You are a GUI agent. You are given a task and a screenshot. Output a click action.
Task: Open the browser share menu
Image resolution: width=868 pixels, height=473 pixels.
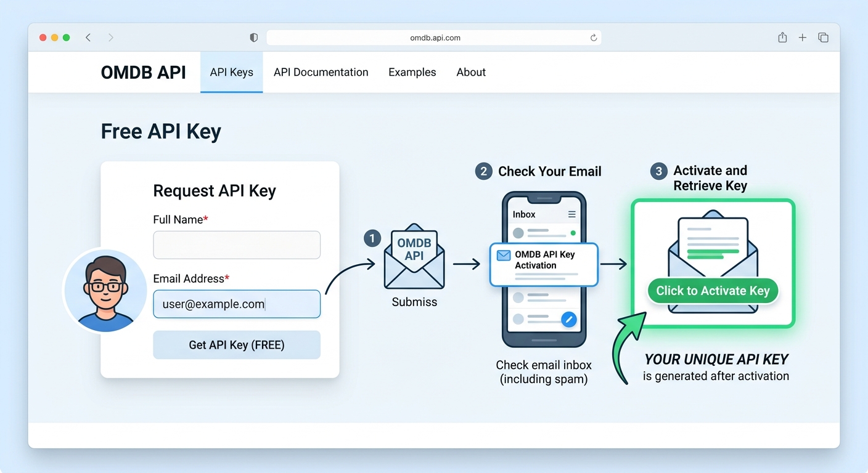pyautogui.click(x=782, y=37)
